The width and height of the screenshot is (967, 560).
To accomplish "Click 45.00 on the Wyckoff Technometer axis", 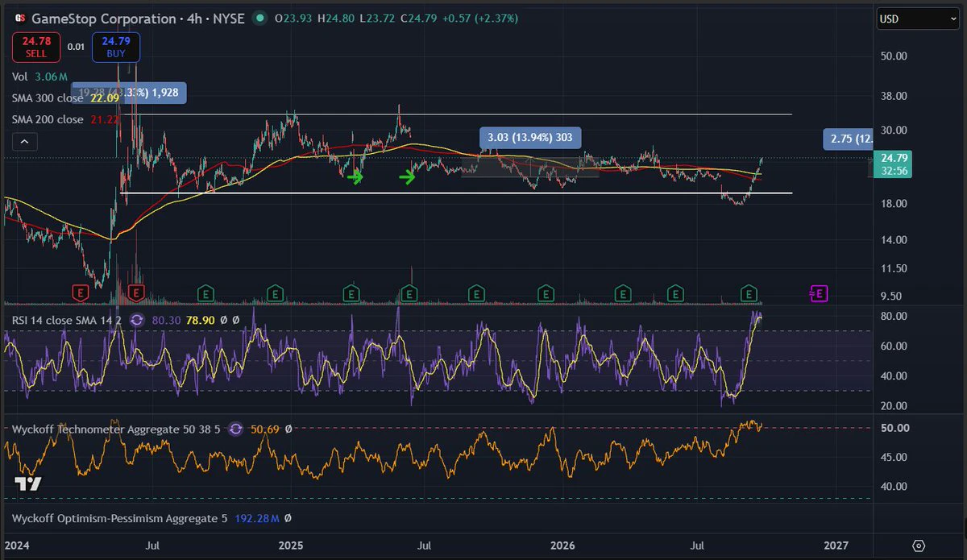I will [894, 457].
